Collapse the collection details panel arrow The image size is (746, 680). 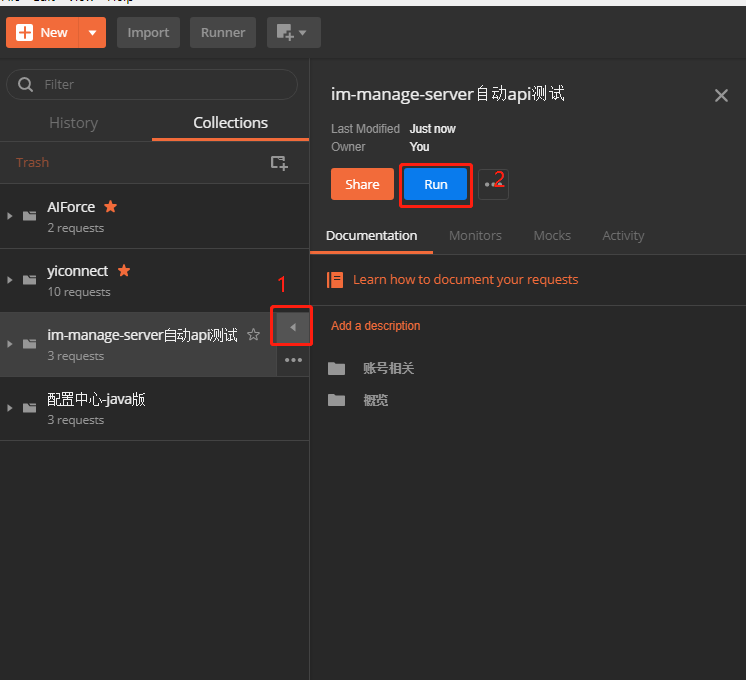point(293,327)
